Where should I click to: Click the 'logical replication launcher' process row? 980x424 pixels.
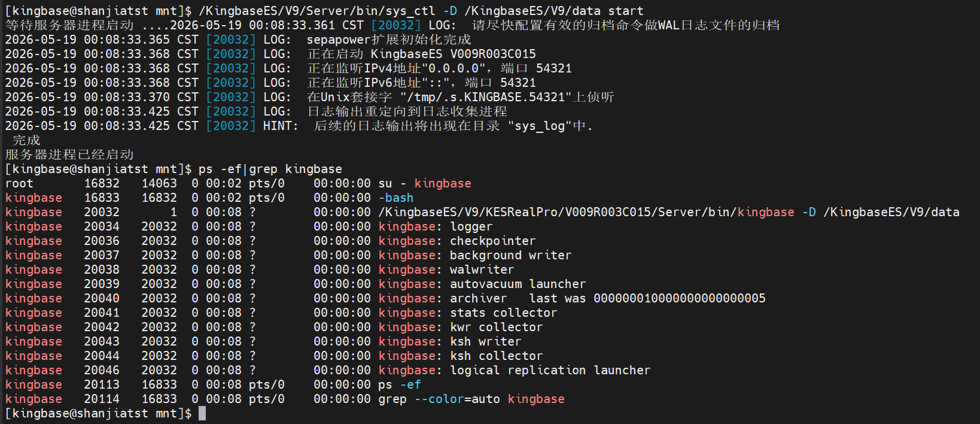tap(328, 370)
